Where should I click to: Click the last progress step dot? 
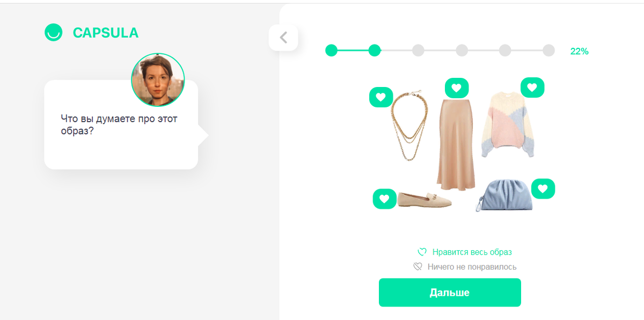pos(548,50)
